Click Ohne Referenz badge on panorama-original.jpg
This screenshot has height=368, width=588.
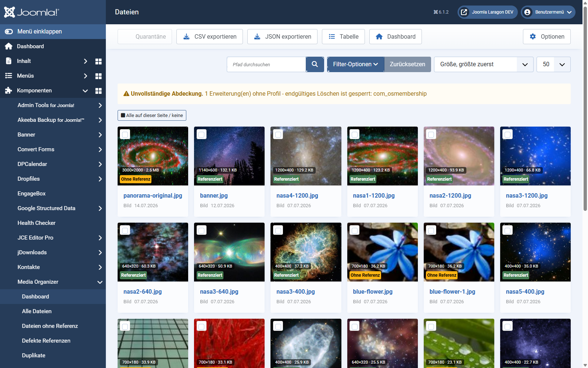(x=136, y=179)
